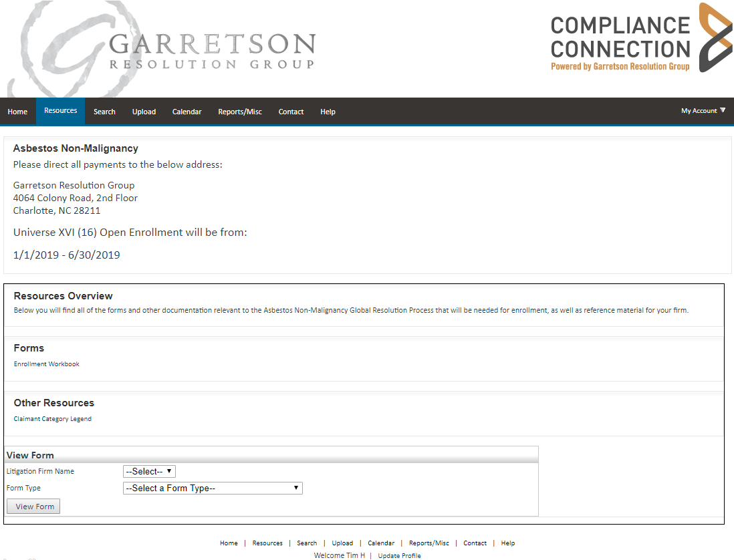Image resolution: width=734 pixels, height=560 pixels.
Task: Click the Universe XVI Open Enrollment text
Action: pos(130,233)
